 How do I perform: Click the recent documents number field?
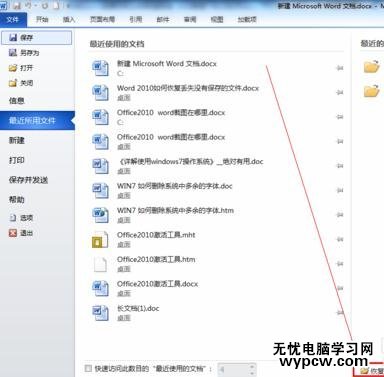click(233, 369)
